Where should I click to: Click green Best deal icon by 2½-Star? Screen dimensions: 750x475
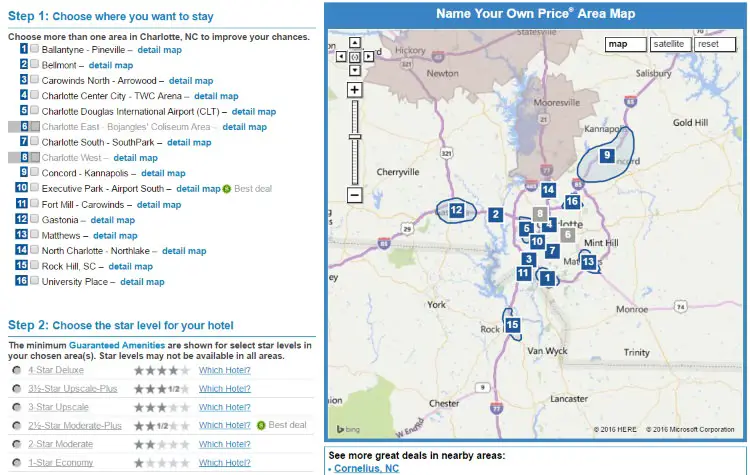(x=261, y=425)
